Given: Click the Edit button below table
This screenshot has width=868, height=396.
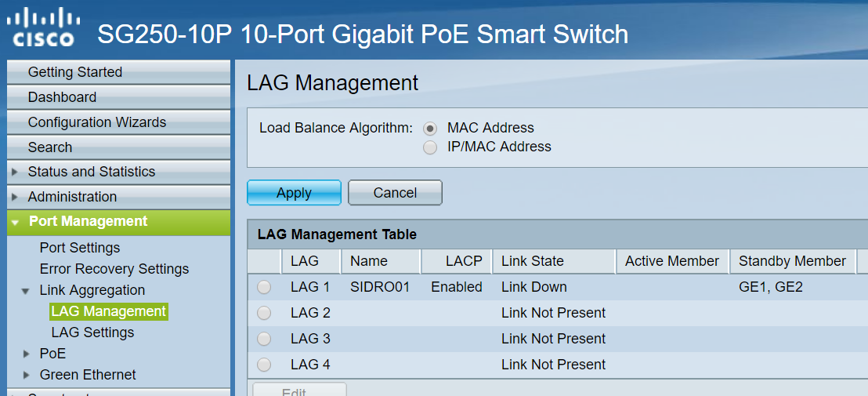Looking at the screenshot, I should (299, 390).
